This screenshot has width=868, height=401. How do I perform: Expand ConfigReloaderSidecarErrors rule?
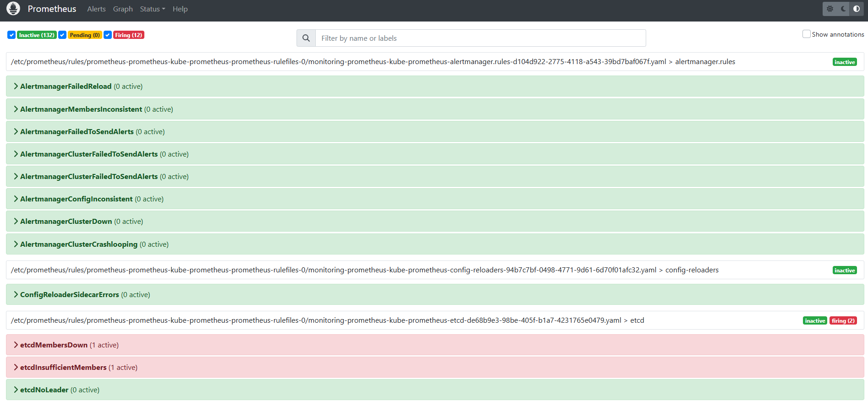(x=435, y=294)
